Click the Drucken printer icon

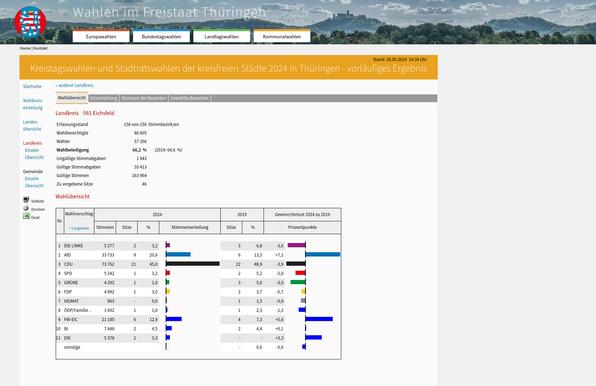coord(26,208)
